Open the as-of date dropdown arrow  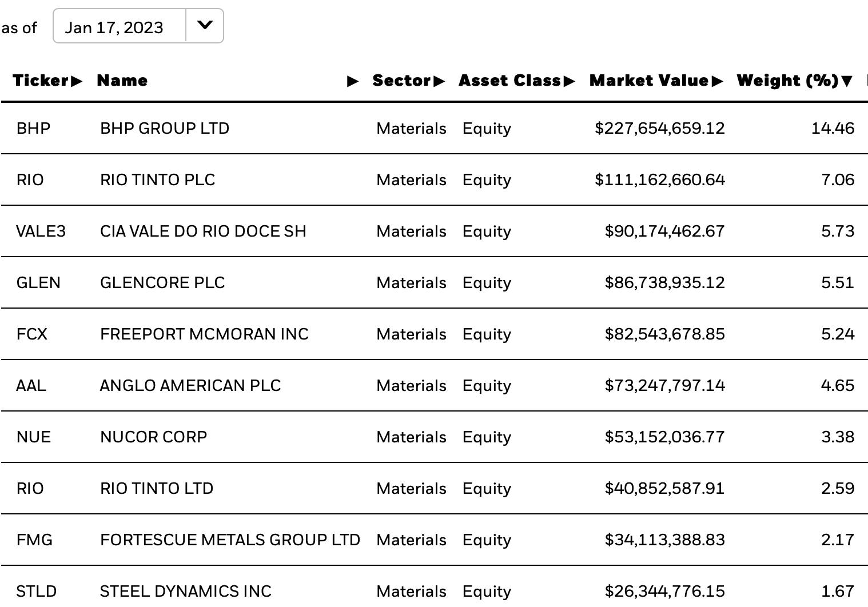point(205,26)
